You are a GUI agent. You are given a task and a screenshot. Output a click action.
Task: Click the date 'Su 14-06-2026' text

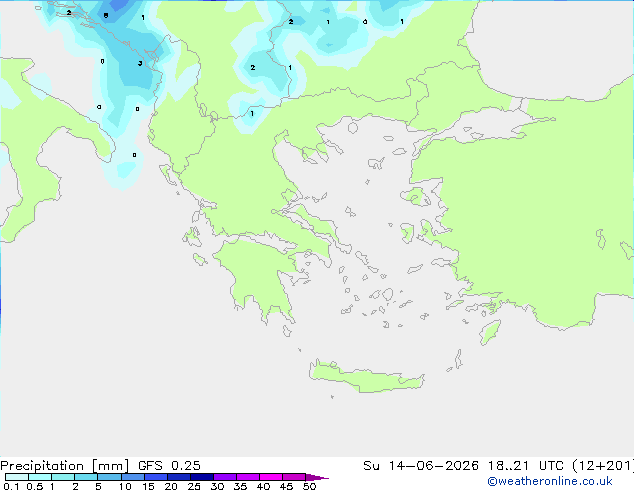[x=421, y=466]
